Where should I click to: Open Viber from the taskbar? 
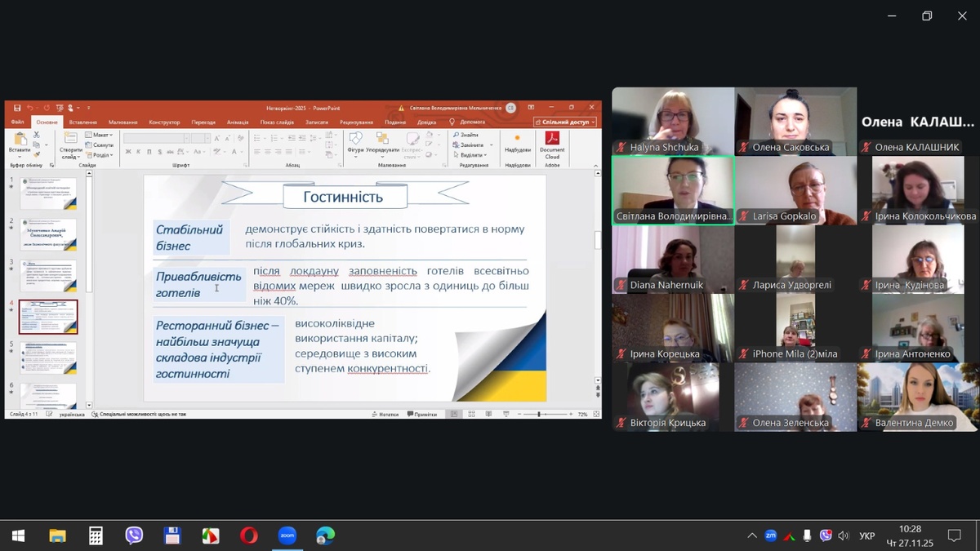coord(134,535)
